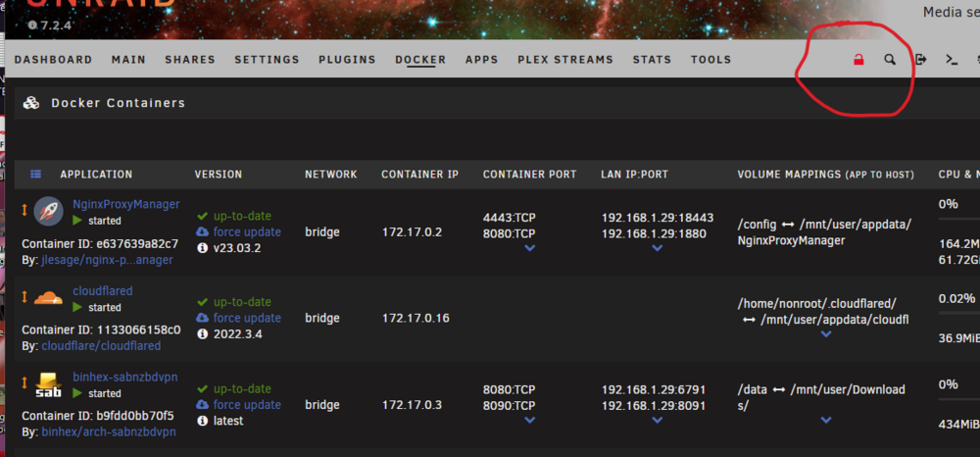
Task: Open the Apps tab
Action: pos(482,60)
